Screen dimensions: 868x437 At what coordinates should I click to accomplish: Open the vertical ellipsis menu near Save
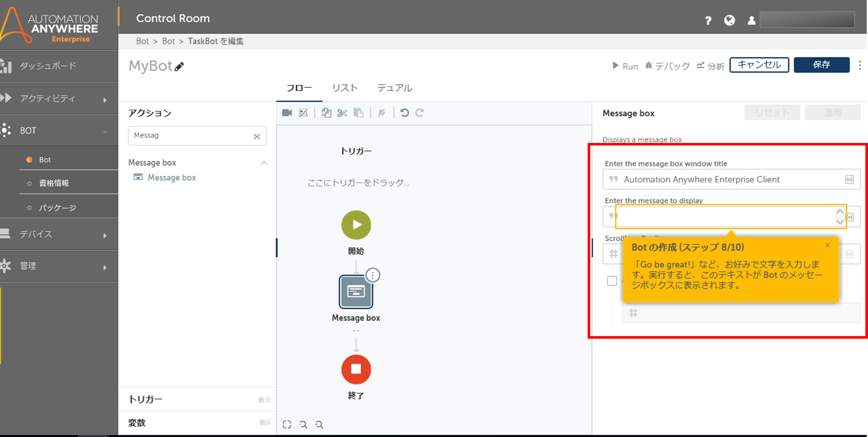point(860,65)
